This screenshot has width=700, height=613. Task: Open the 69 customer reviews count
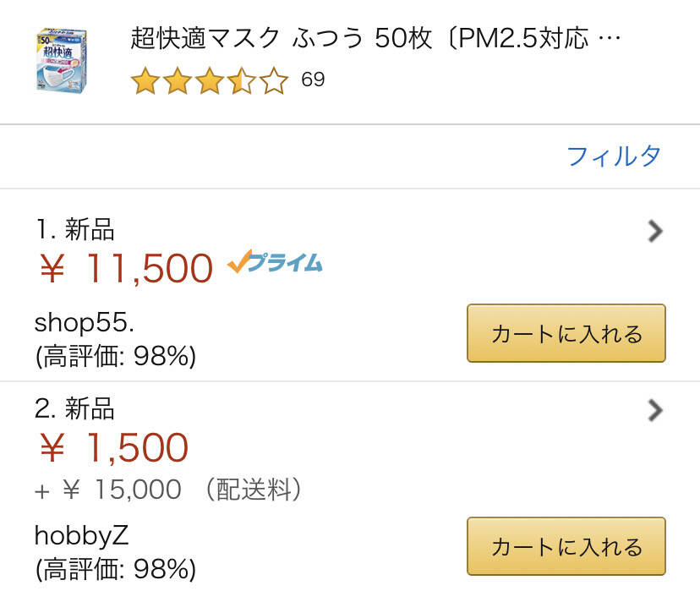[x=313, y=80]
